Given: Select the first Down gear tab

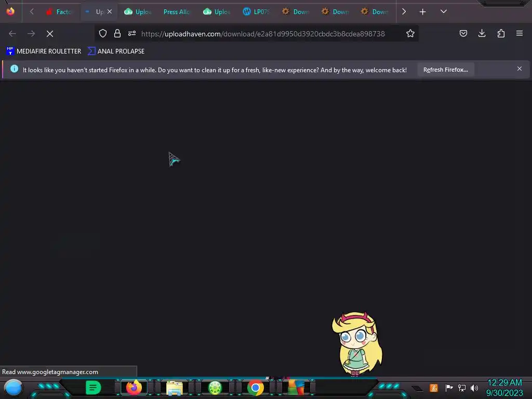Looking at the screenshot, I should [x=296, y=12].
